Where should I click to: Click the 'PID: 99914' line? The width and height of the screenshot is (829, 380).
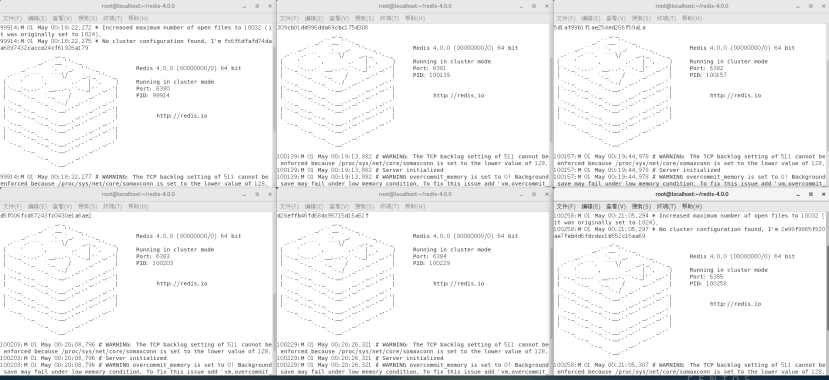pos(153,96)
